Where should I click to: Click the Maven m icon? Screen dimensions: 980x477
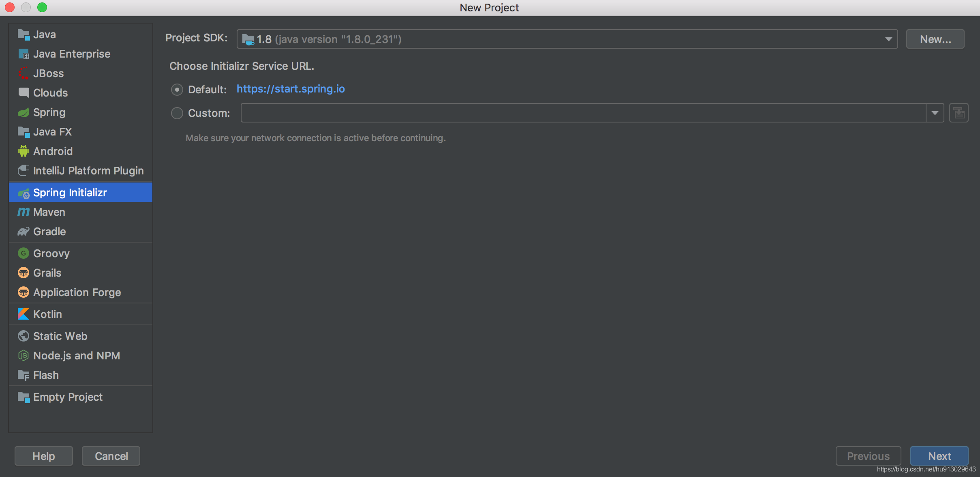point(24,212)
